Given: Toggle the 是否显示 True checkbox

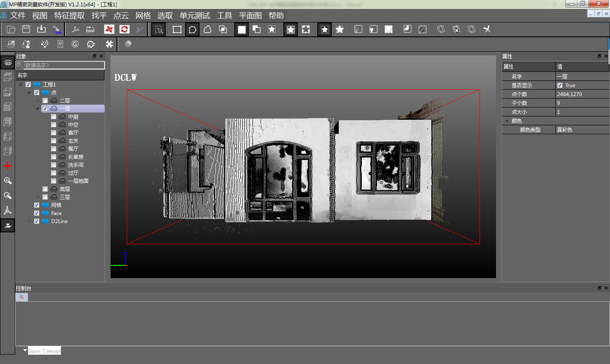Looking at the screenshot, I should (560, 85).
